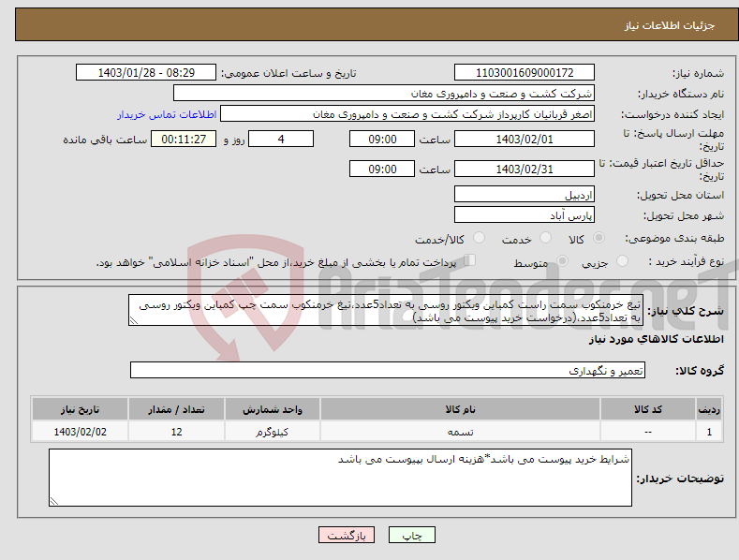739x560 pixels.
Task: Click the remaining time field 00:11:27
Action: (x=184, y=139)
